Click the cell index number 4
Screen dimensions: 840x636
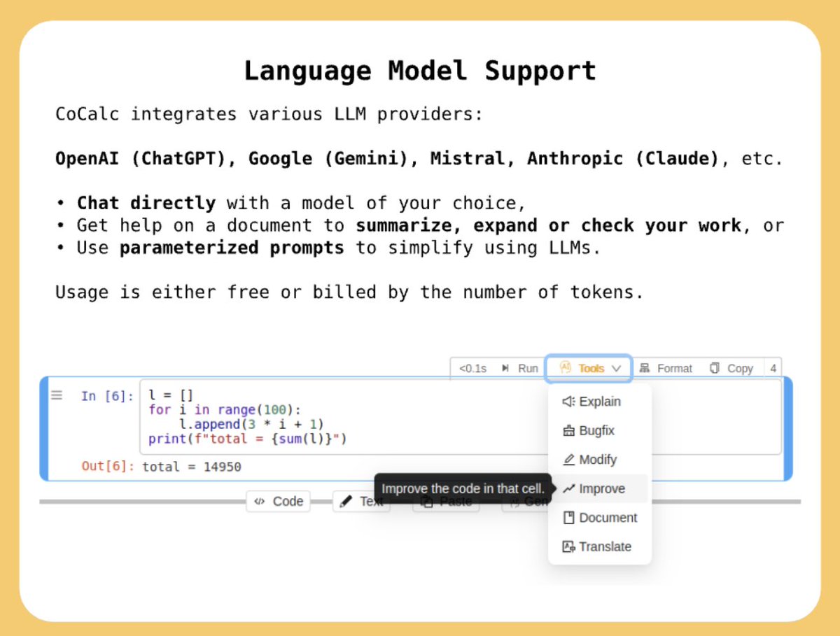click(x=773, y=368)
